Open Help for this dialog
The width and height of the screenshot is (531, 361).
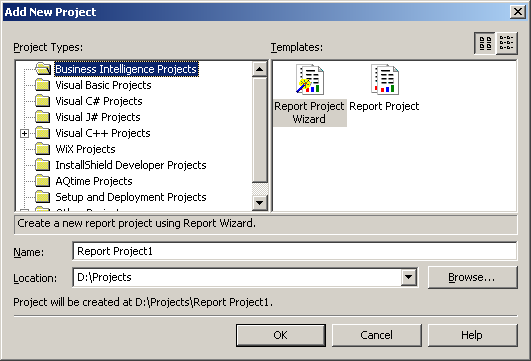pyautogui.click(x=473, y=335)
